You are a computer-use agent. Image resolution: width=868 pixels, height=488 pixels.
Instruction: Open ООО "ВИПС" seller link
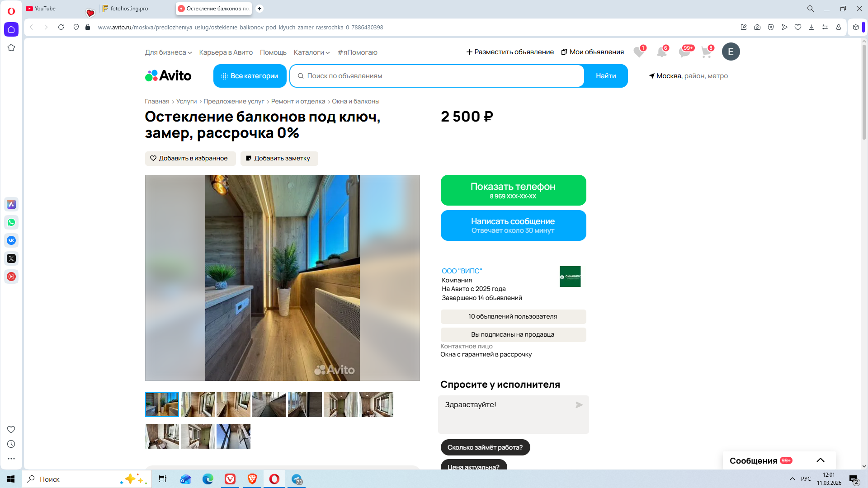[462, 271]
